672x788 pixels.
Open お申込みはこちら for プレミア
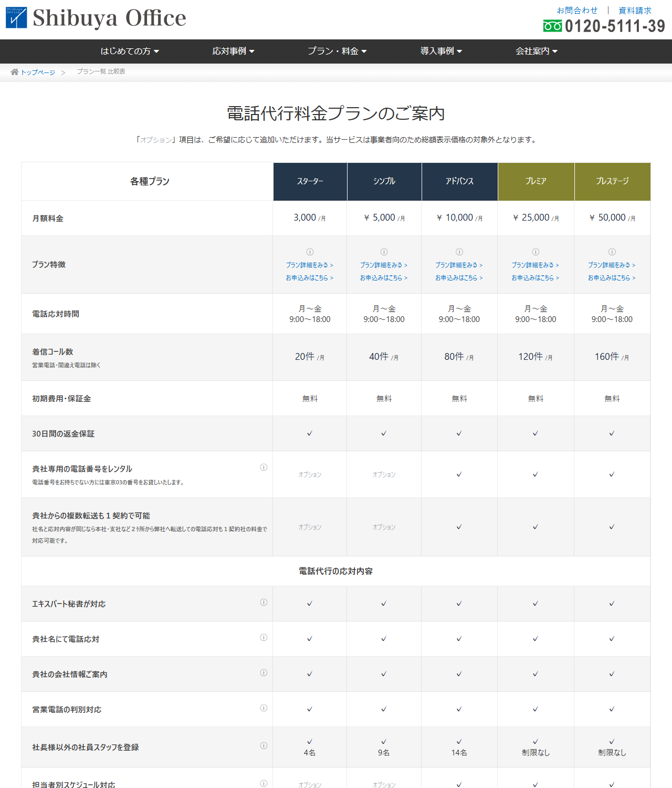(x=535, y=278)
